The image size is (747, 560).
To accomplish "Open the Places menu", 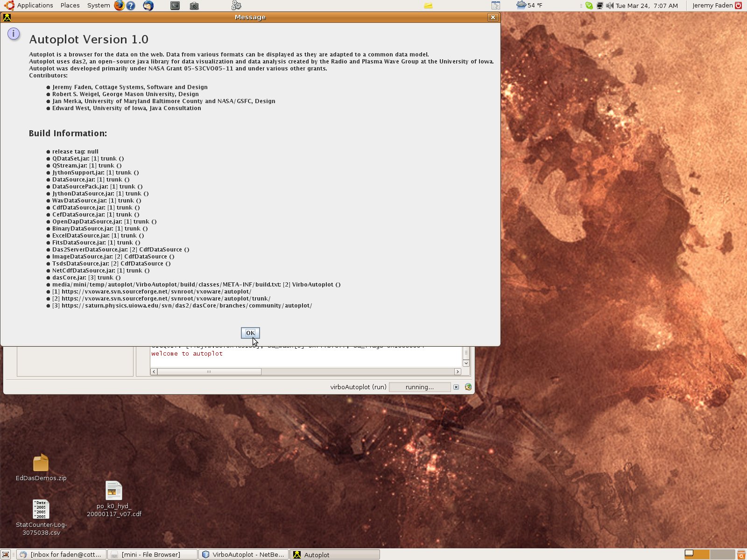I will coord(70,5).
